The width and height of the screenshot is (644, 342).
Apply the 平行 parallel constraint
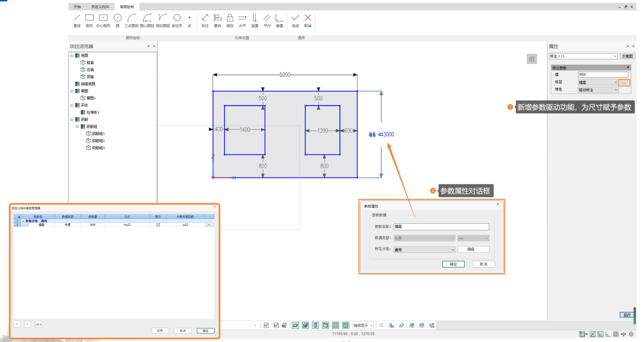267,19
